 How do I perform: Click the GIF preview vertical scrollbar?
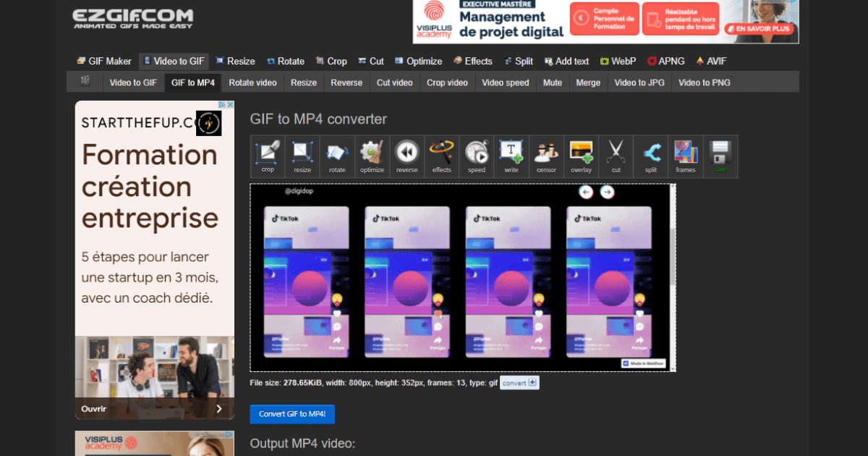673,277
